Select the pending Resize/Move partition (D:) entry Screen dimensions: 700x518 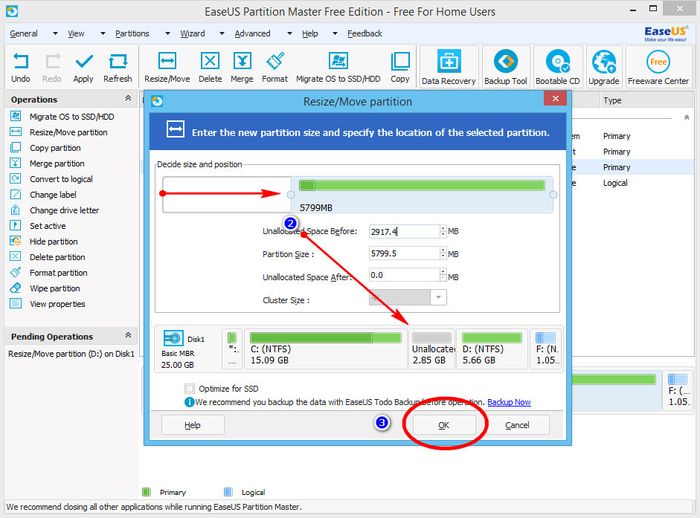click(71, 354)
